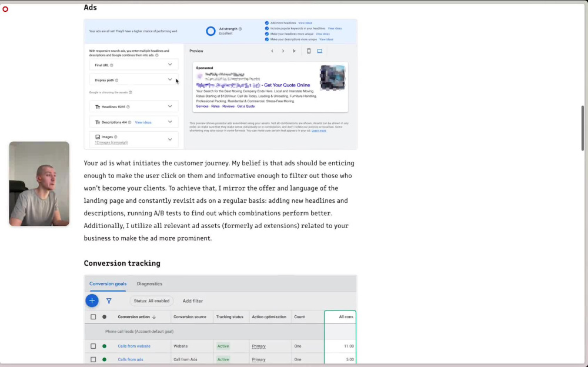Click previous ad preview arrow

(x=272, y=51)
